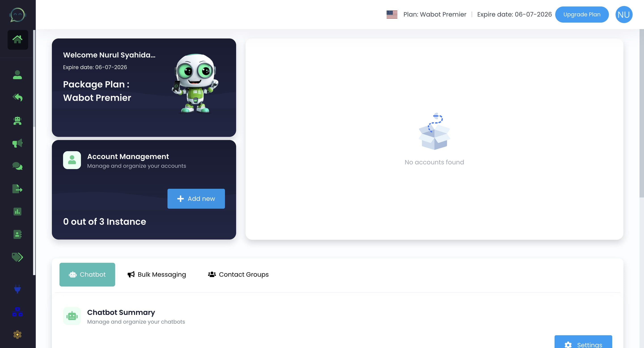644x348 pixels.
Task: Open the bar chart reports sidebar icon
Action: [17, 212]
